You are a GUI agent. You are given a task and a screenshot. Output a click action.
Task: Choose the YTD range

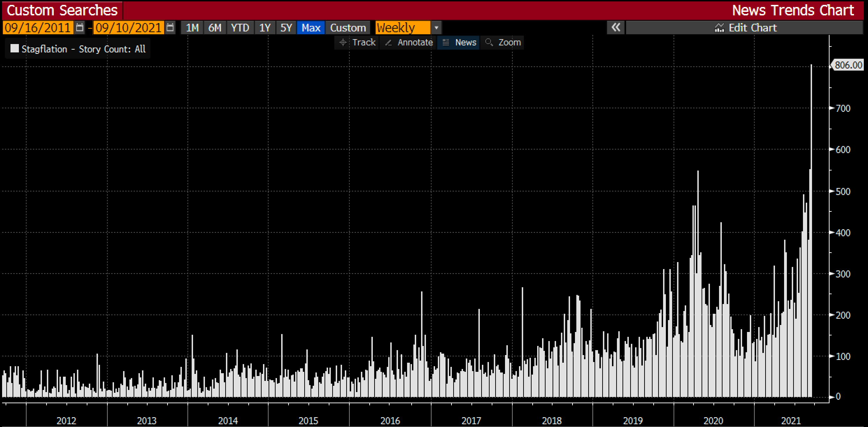(240, 28)
